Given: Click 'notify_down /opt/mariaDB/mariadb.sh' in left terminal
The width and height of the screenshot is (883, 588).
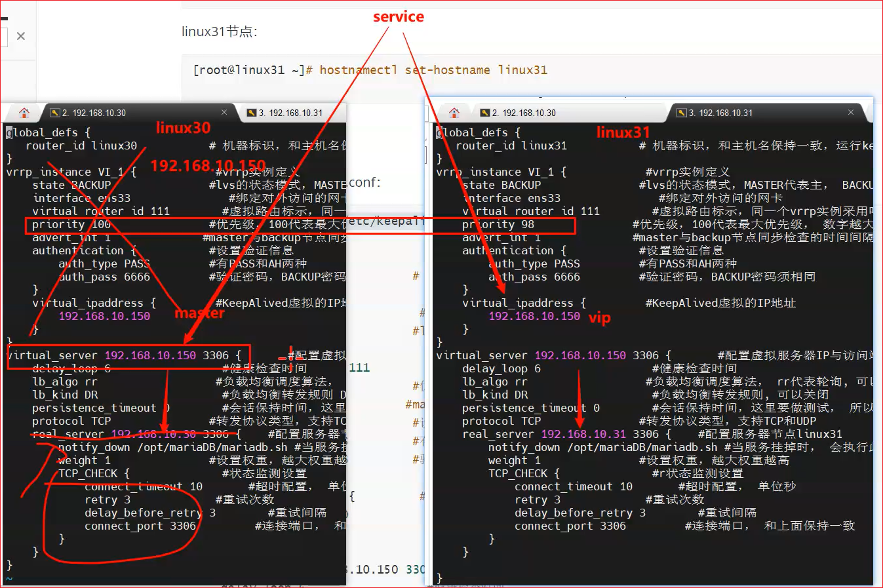Looking at the screenshot, I should [173, 447].
